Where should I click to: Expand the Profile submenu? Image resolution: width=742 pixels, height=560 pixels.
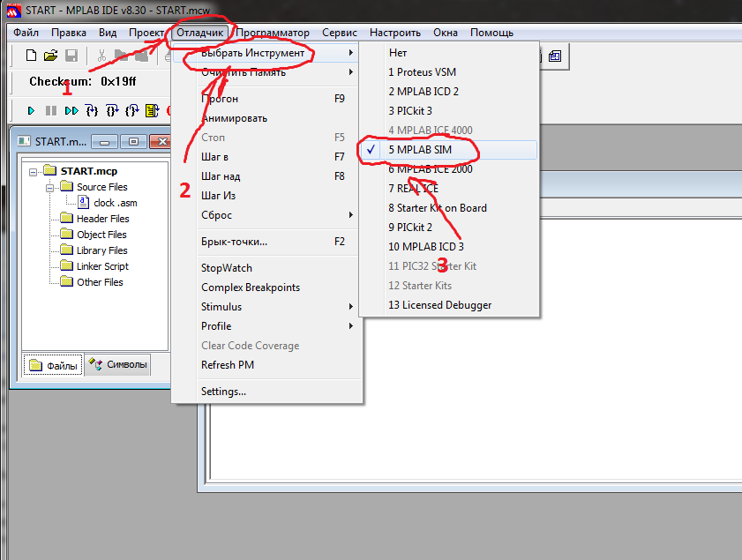click(x=267, y=326)
